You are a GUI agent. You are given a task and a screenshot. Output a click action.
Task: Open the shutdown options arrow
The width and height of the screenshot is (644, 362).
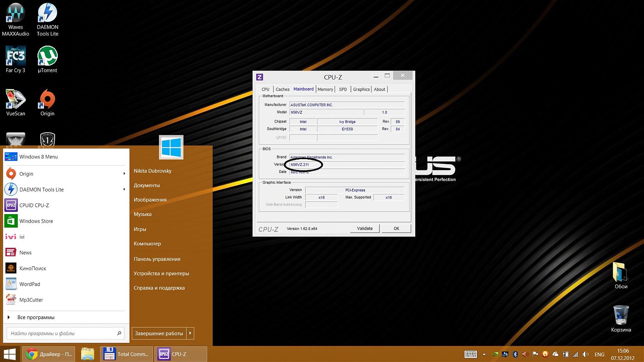190,333
